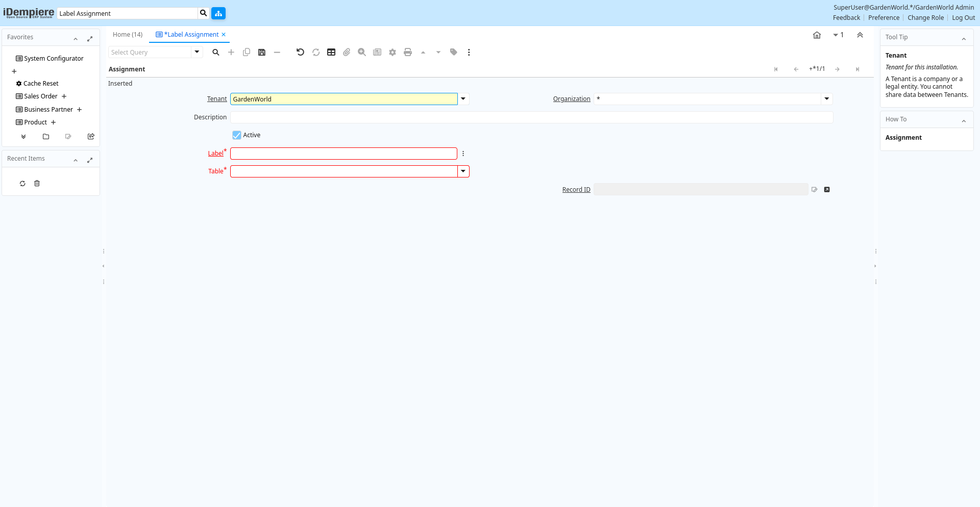Open the Table dropdown list
980x507 pixels.
coord(463,171)
